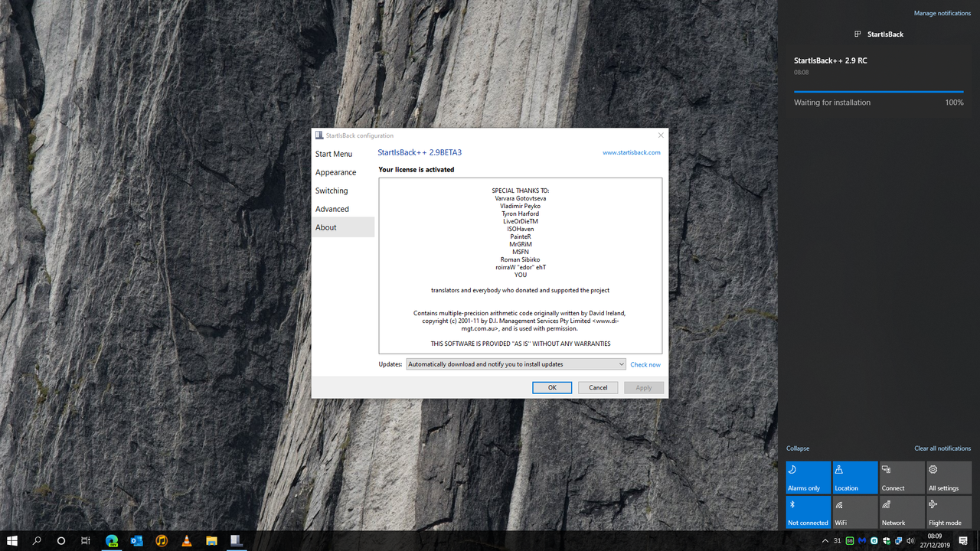The height and width of the screenshot is (551, 980).
Task: Open Malwarebytes tray icon
Action: pos(862,541)
